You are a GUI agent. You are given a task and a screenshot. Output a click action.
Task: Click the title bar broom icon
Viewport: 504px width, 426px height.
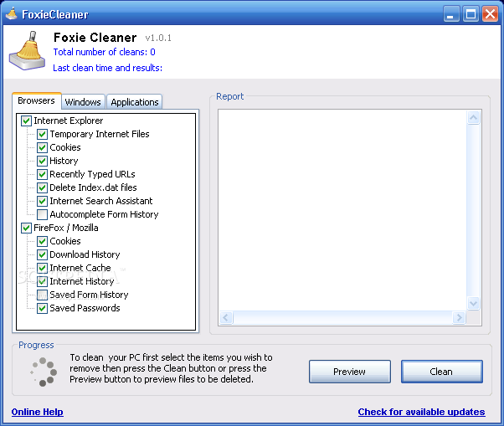pyautogui.click(x=12, y=13)
